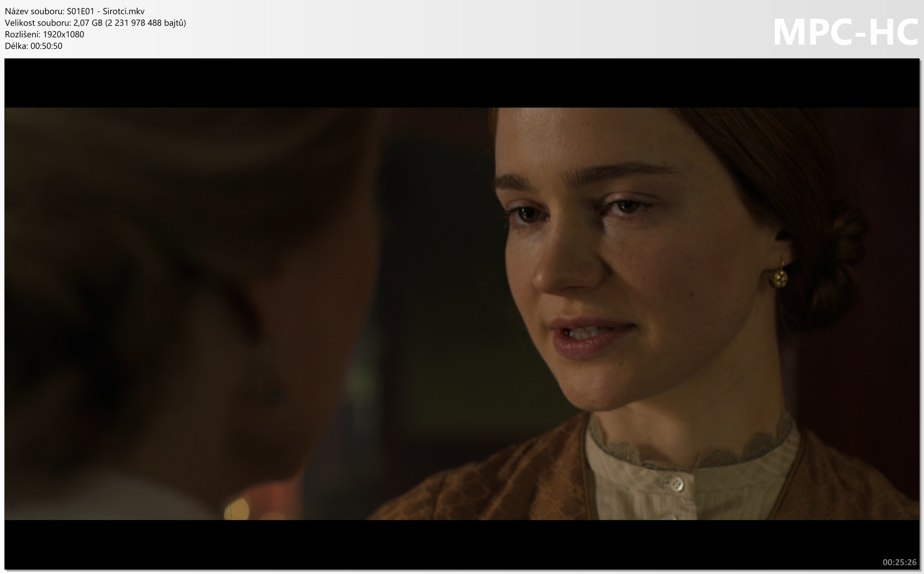Click the file size 2,07 GB line

point(95,23)
